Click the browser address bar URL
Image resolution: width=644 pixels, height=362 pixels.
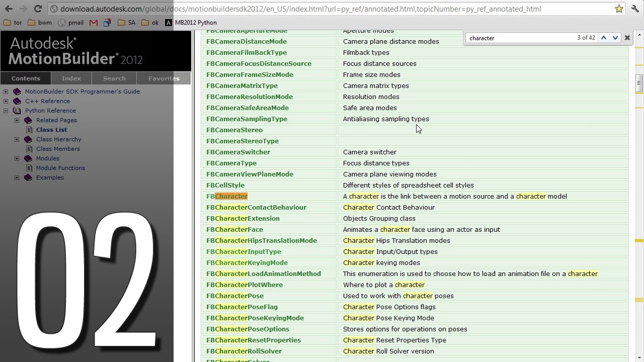301,9
